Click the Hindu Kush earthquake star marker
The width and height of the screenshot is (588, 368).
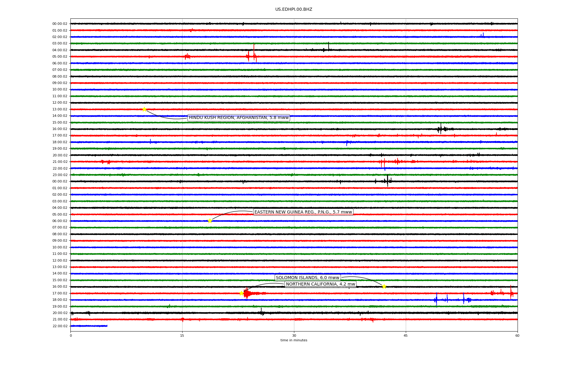click(144, 109)
